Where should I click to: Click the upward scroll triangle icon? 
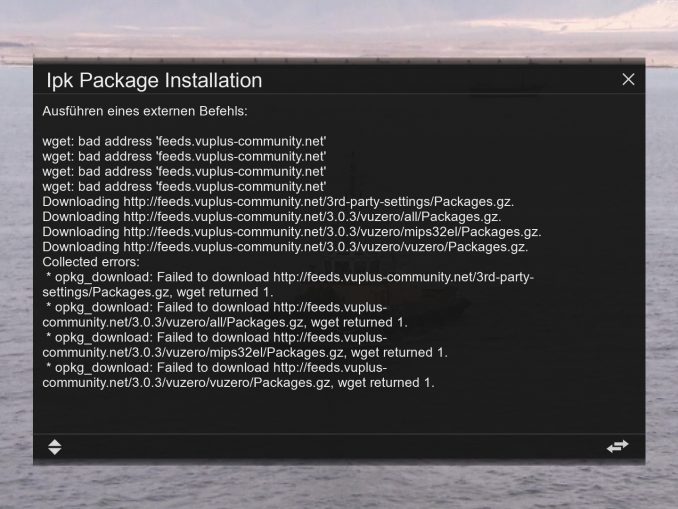click(54, 442)
